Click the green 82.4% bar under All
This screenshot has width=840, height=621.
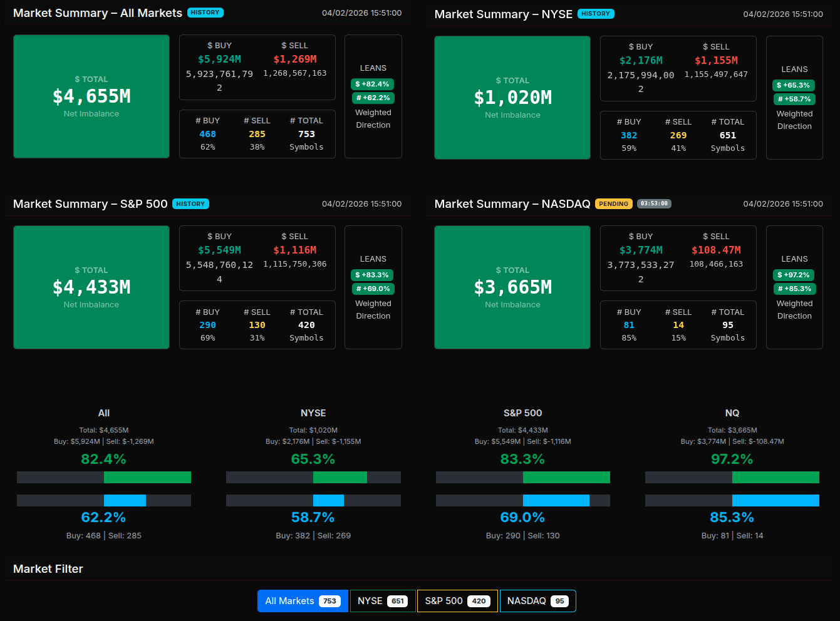147,478
